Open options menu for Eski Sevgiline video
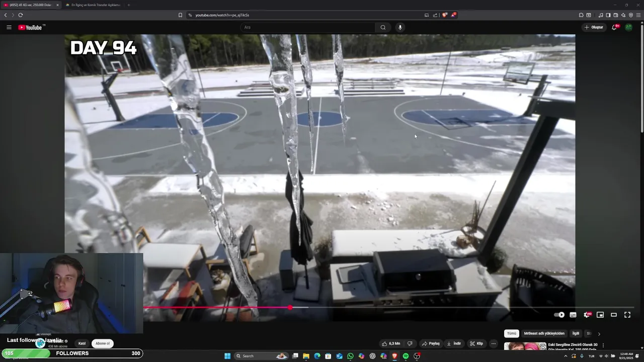The width and height of the screenshot is (644, 362). coord(603,345)
